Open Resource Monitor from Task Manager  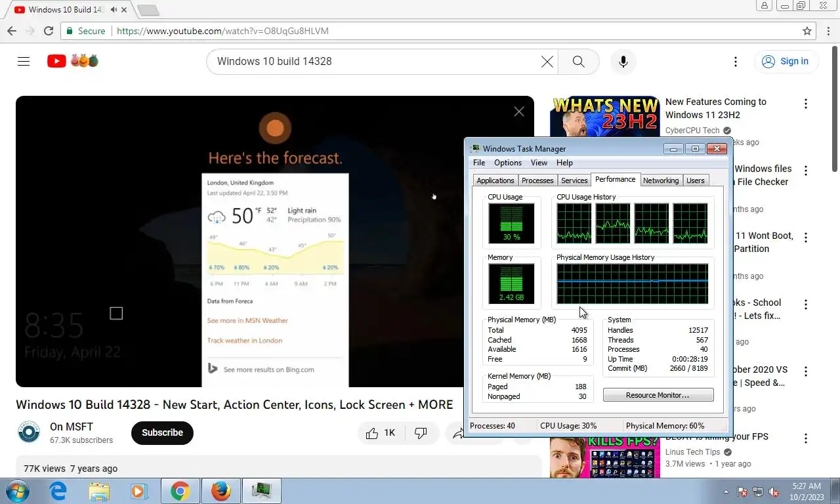[x=658, y=395]
